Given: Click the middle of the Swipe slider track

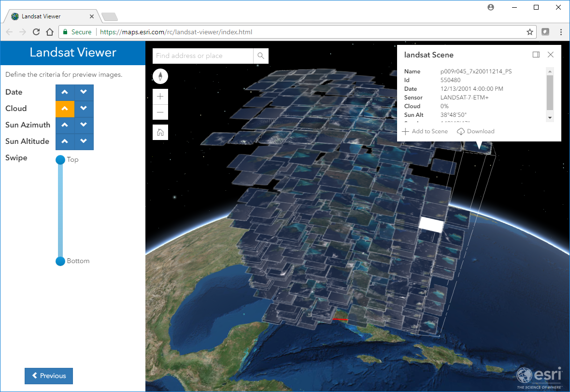Looking at the screenshot, I should click(x=60, y=210).
